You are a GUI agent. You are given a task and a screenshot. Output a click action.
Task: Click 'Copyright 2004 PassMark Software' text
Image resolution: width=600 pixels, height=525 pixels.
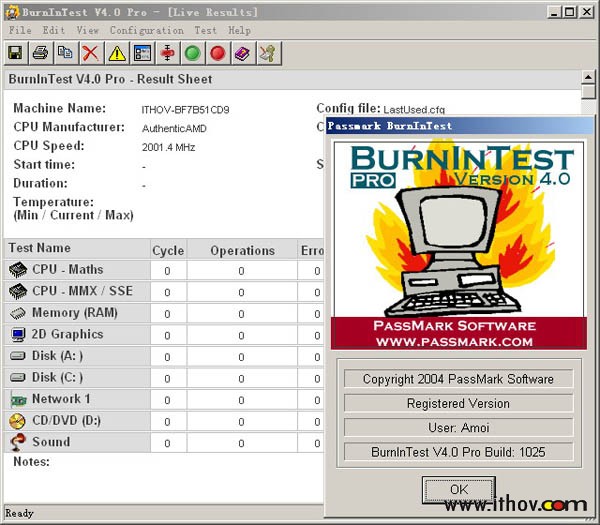[458, 379]
